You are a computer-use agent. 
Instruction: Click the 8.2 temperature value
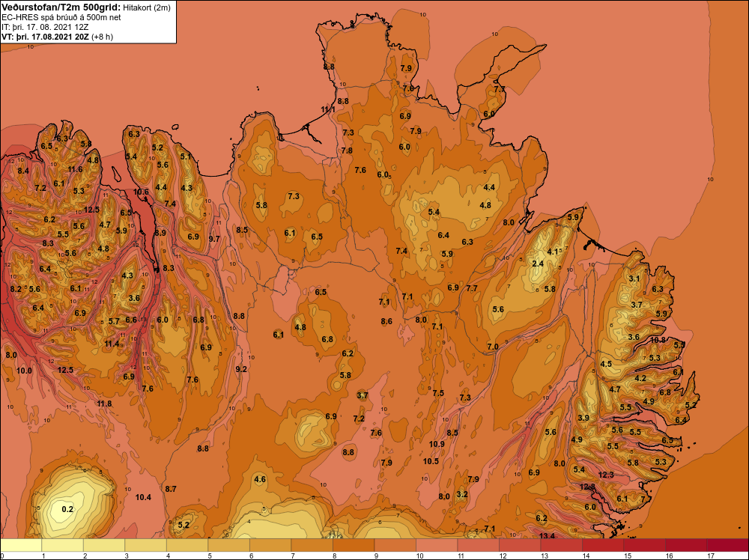16,289
